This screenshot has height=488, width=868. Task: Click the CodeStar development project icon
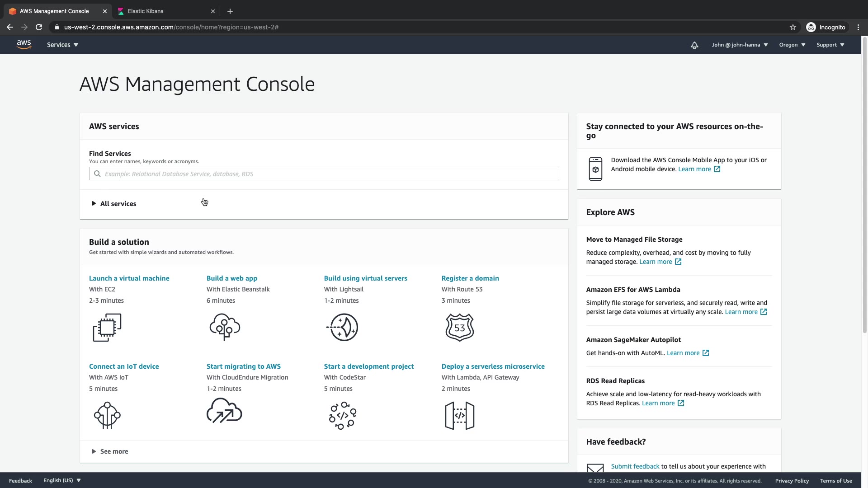pos(343,415)
